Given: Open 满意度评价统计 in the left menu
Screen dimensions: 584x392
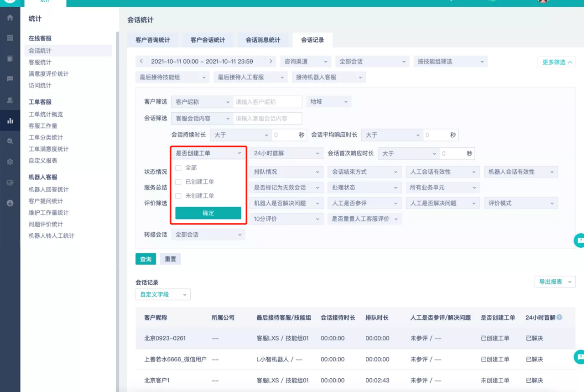Looking at the screenshot, I should [48, 74].
